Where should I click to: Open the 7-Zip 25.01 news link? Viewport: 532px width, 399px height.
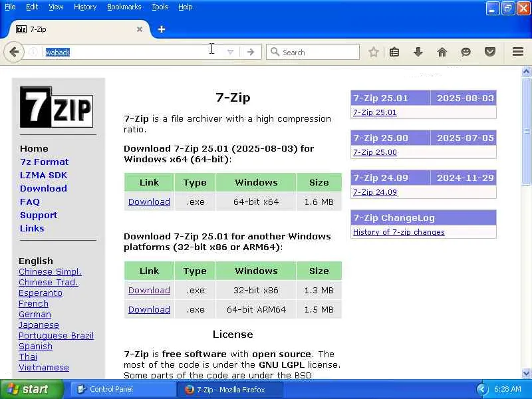(x=374, y=112)
